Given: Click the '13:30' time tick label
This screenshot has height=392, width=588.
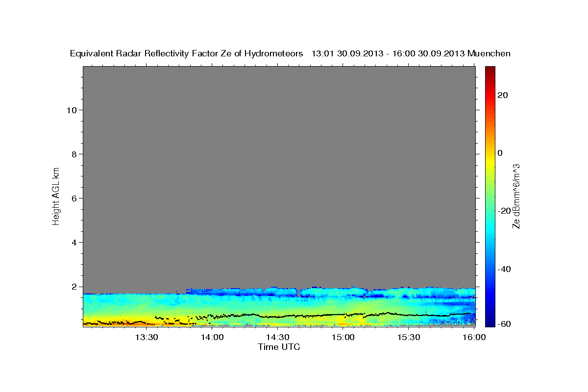Looking at the screenshot, I should pyautogui.click(x=147, y=337).
